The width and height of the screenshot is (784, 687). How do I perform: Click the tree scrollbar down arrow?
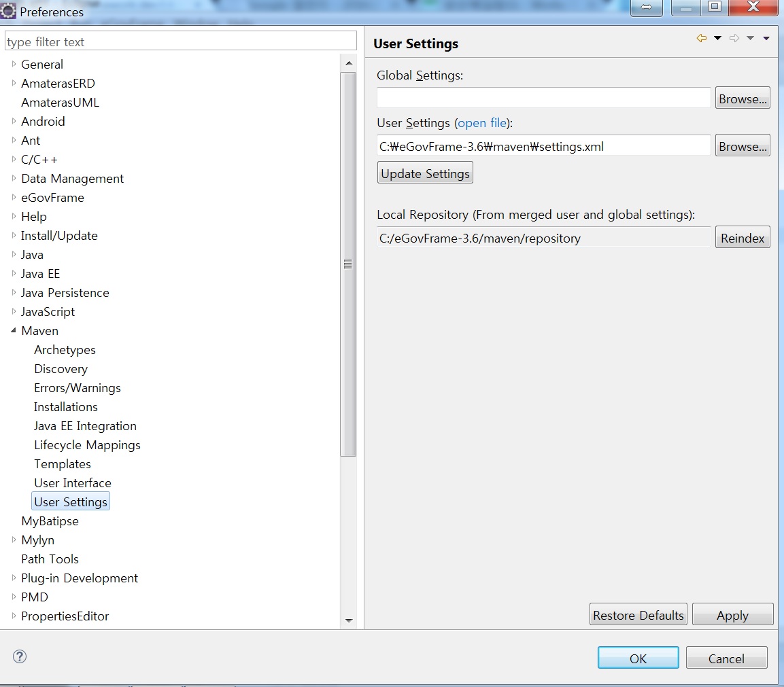349,620
